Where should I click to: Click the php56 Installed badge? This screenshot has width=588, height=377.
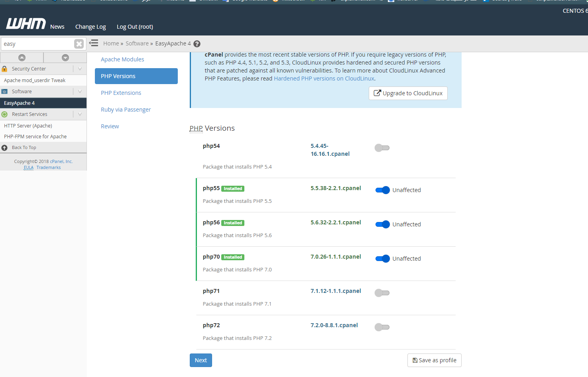(x=233, y=223)
